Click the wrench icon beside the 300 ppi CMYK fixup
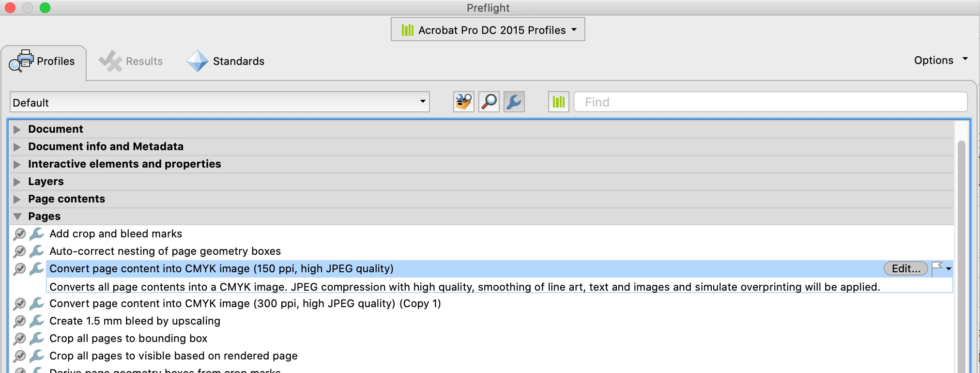Viewport: 980px width, 373px height. pos(37,304)
